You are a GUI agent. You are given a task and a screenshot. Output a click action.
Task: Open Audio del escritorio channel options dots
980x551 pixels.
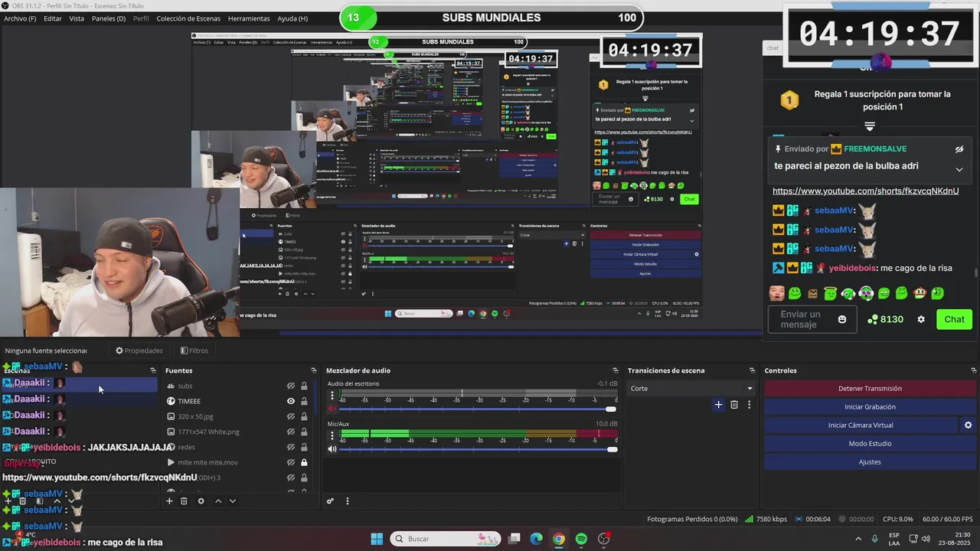tap(332, 396)
